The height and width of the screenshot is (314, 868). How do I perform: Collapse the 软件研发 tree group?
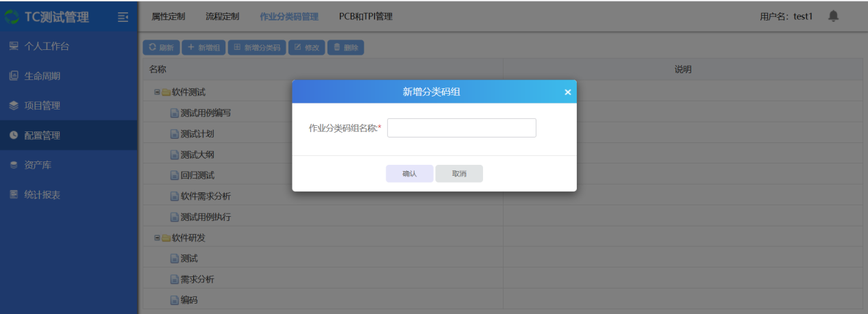(x=157, y=238)
